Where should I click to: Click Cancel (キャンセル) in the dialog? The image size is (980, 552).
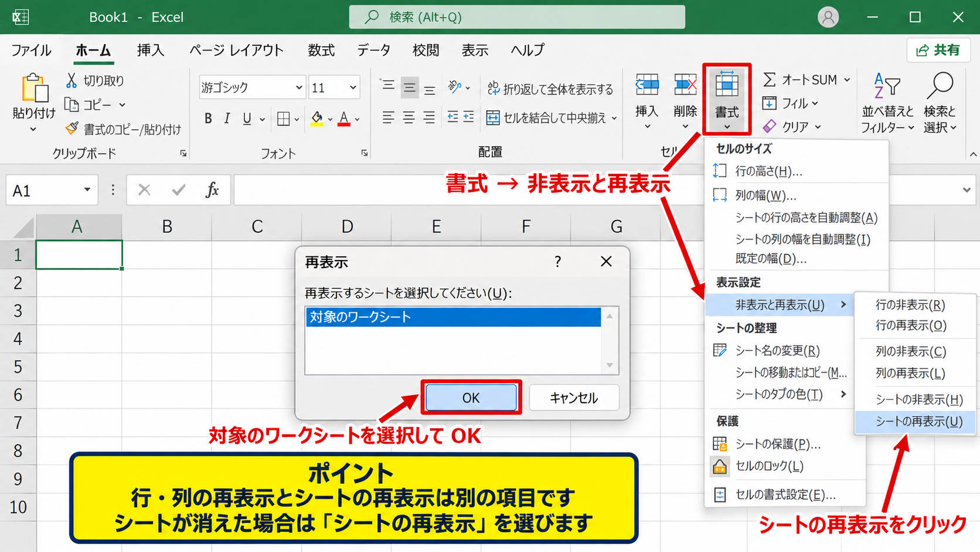pos(574,398)
